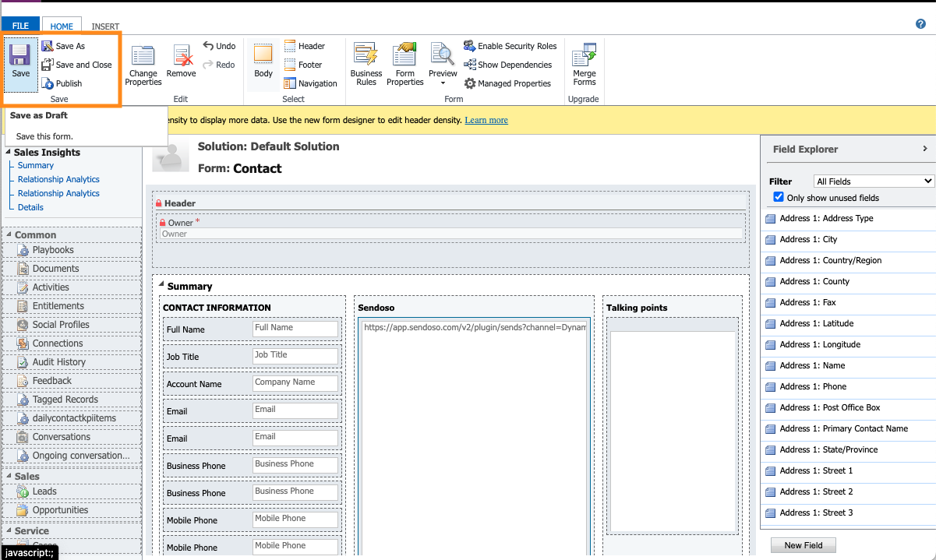Open the Filter All Fields dropdown

[x=874, y=181]
